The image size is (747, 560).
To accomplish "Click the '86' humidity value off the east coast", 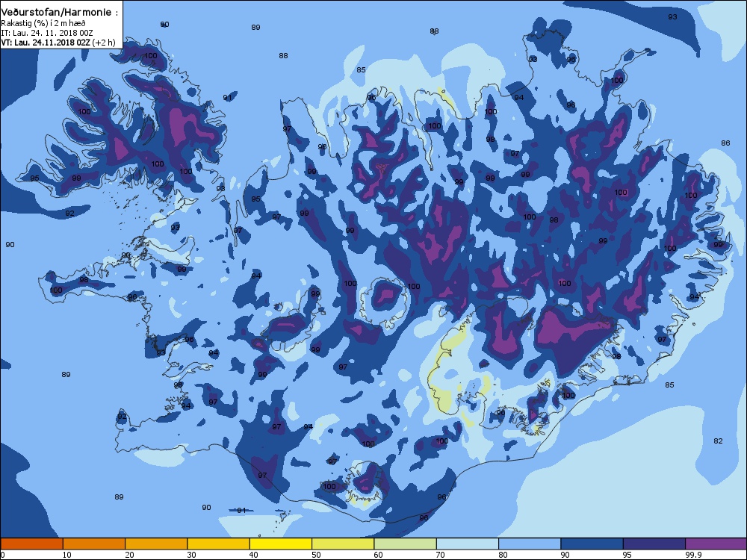I will (725, 143).
